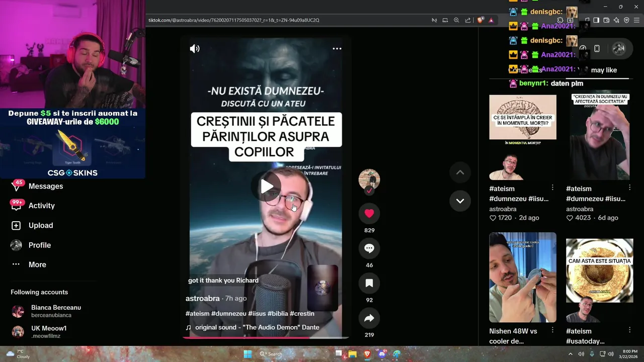
Task: Open the #biblia hashtag in caption
Action: 278,313
